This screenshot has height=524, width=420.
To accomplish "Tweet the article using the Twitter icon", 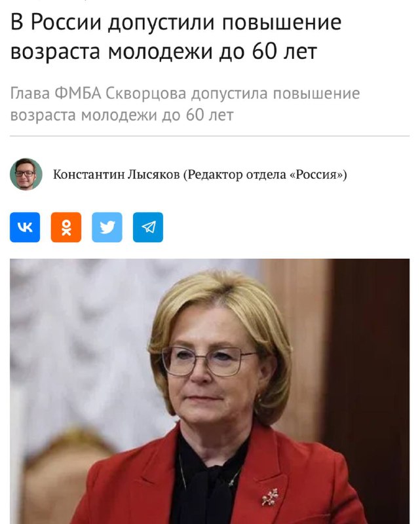I will 107,227.
